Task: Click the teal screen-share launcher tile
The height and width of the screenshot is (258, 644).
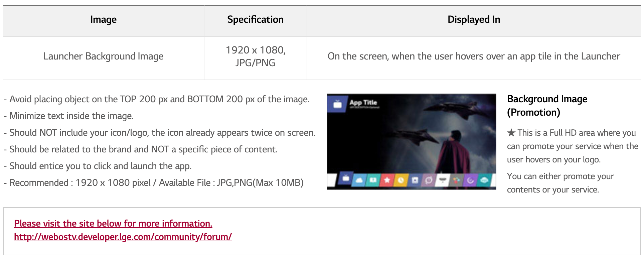Action: coord(373,180)
